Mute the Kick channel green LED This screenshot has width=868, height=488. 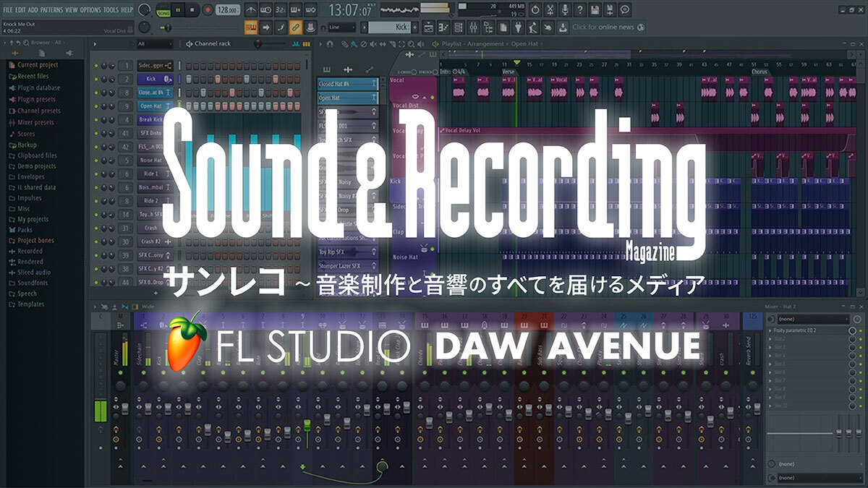(96, 78)
